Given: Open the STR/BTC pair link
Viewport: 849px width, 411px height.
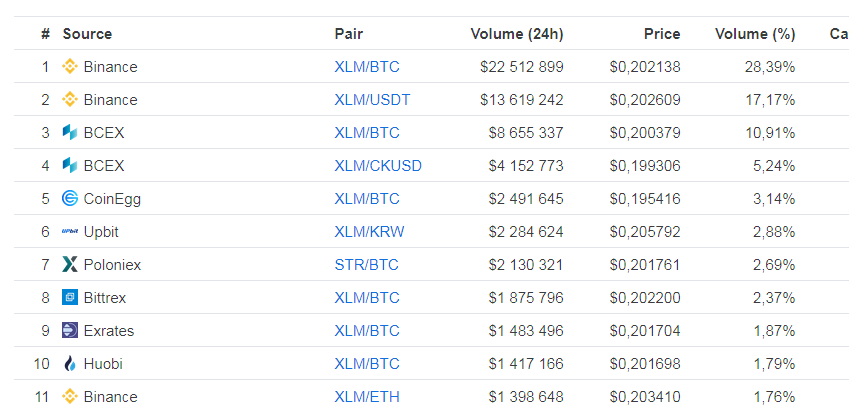Looking at the screenshot, I should [x=366, y=265].
